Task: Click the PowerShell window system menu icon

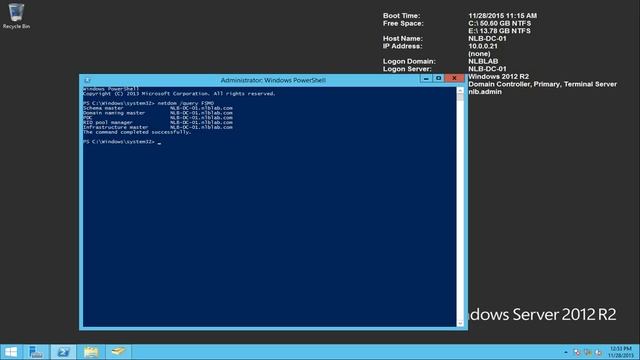Action: [87, 80]
